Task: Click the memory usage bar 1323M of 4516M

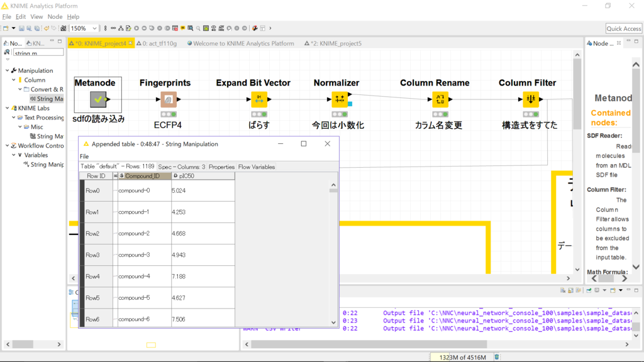Action: 462,357
